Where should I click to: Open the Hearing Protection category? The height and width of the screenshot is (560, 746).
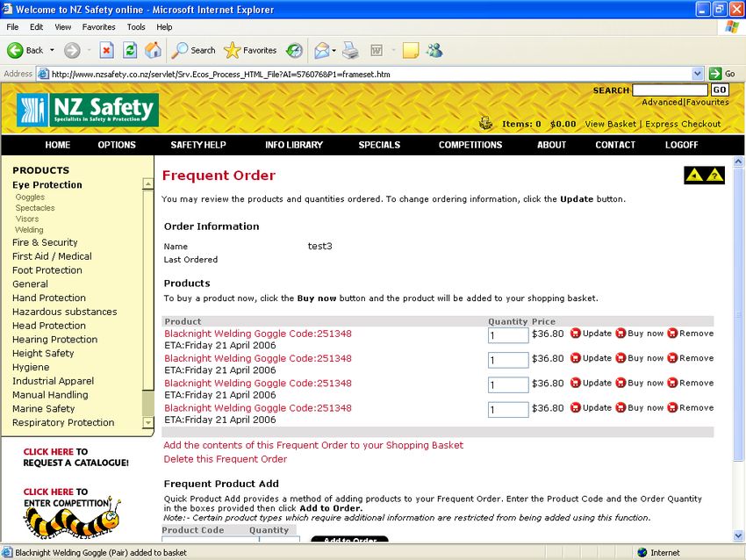click(54, 339)
